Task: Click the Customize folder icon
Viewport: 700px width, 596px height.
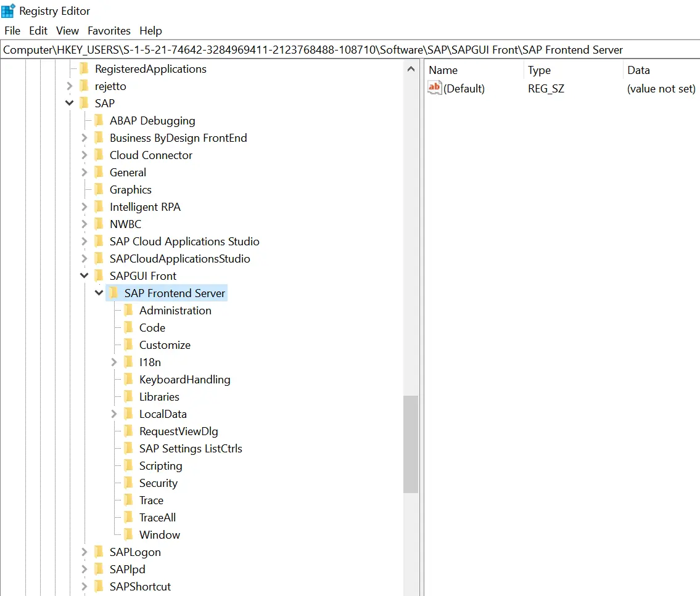Action: (129, 345)
